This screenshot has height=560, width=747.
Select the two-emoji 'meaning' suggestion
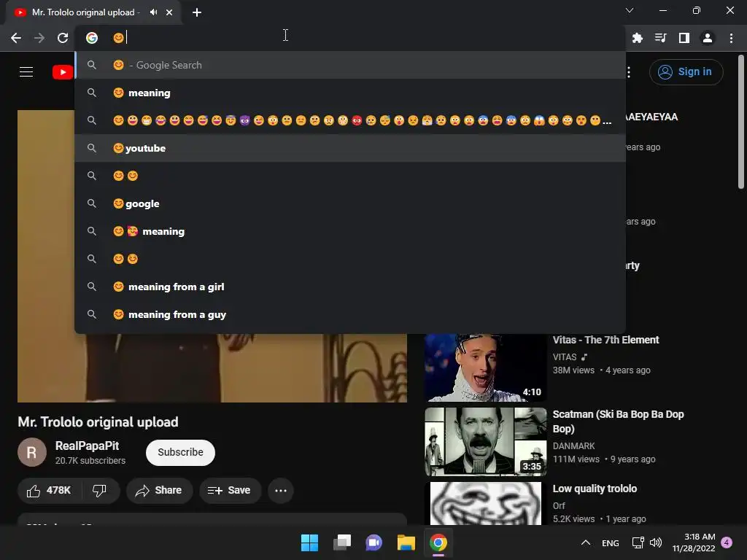[x=350, y=231]
